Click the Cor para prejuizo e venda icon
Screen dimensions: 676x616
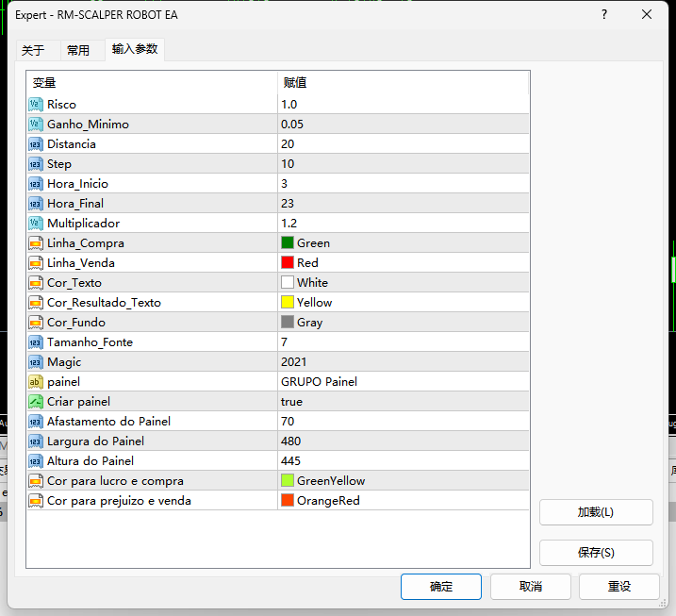tap(36, 501)
